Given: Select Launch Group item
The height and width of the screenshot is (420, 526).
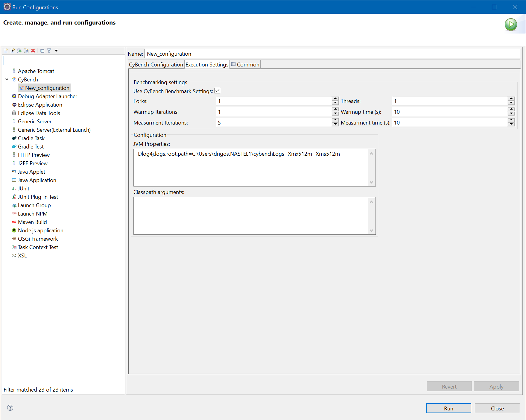Looking at the screenshot, I should click(34, 205).
